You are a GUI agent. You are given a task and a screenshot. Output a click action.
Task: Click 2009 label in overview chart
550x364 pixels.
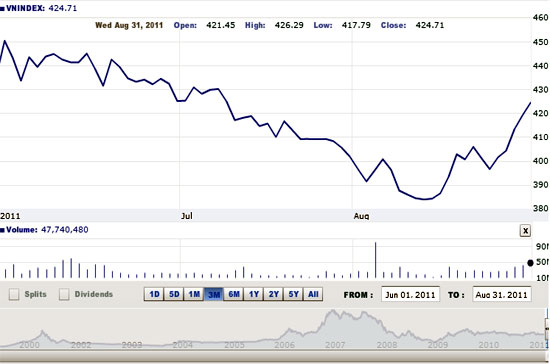click(x=438, y=345)
